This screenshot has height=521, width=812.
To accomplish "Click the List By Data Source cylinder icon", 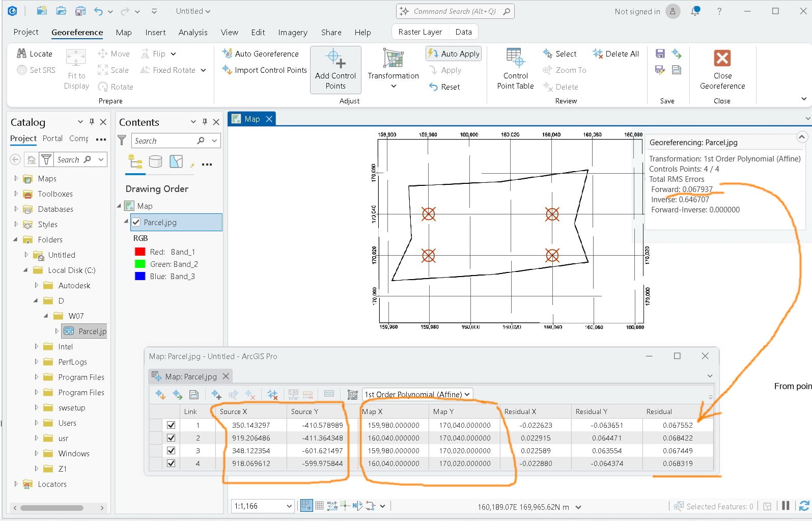I will coord(155,162).
